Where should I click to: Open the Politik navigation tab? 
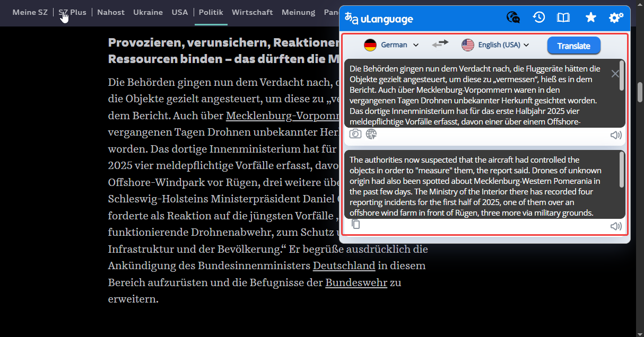[x=211, y=12]
